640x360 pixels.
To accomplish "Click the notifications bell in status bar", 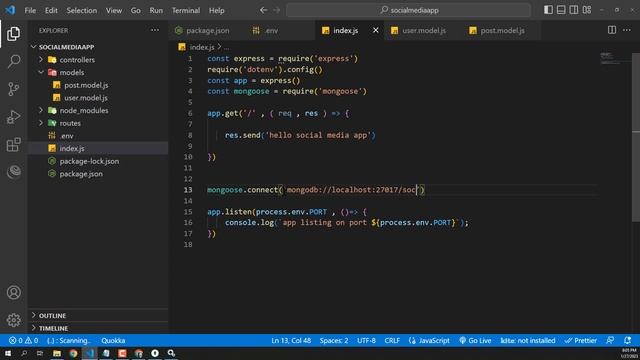I will (627, 340).
